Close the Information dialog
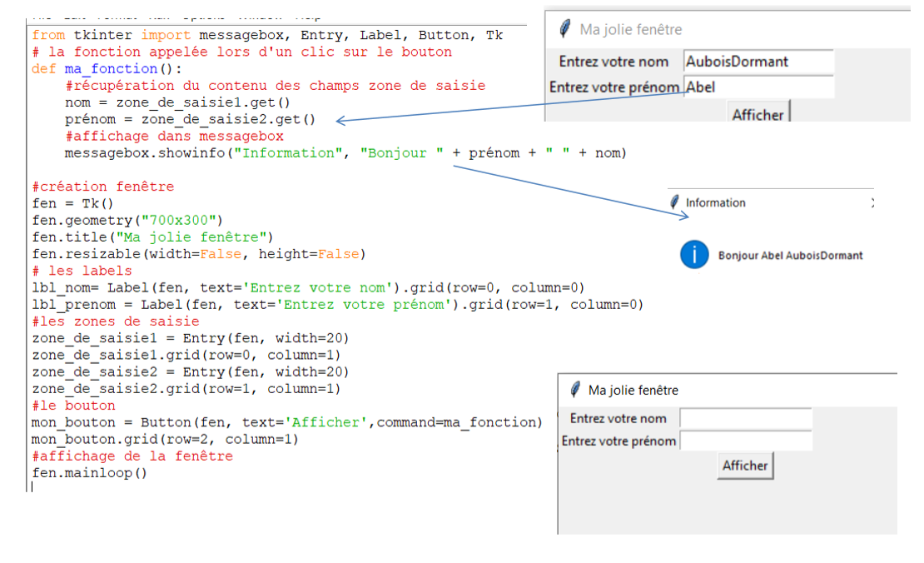This screenshot has width=924, height=563. point(872,202)
